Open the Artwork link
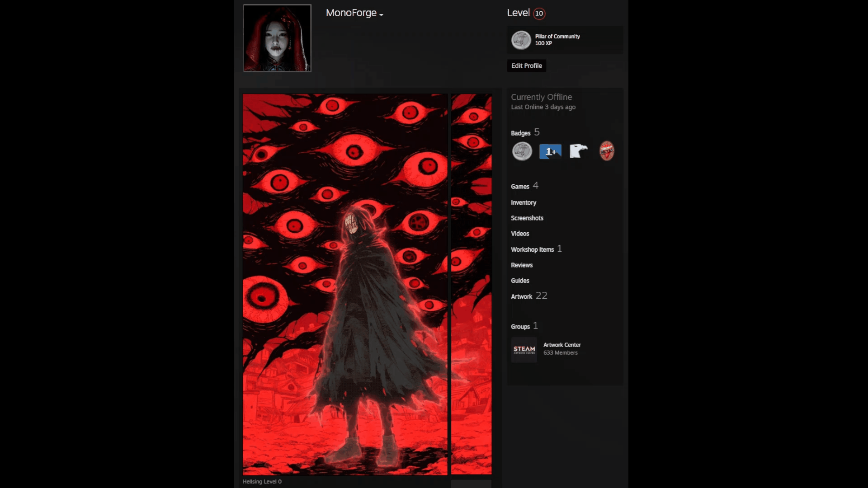The width and height of the screenshot is (868, 488). 521,296
